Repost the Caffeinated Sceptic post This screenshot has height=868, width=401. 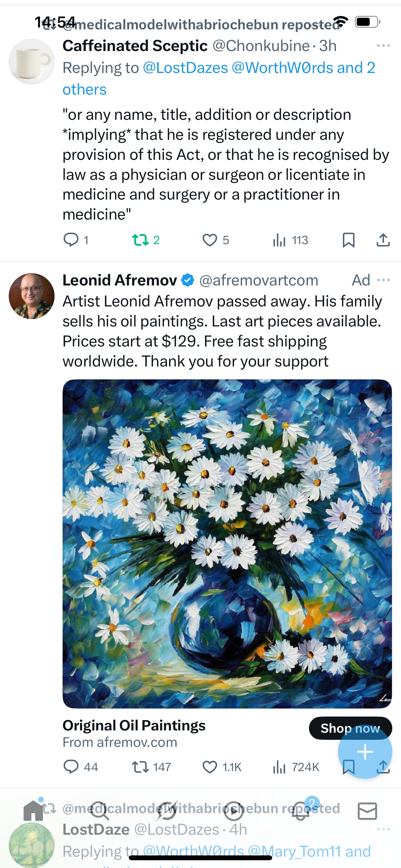[x=140, y=240]
